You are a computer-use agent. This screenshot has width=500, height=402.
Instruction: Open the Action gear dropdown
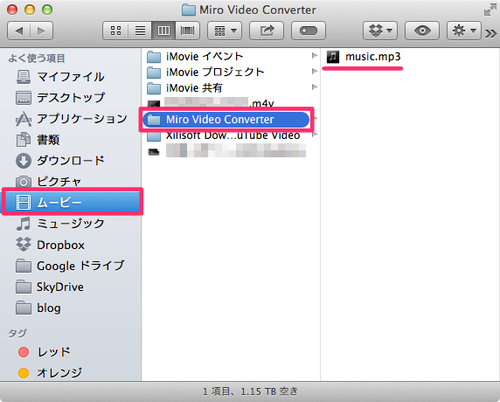pyautogui.click(x=464, y=31)
